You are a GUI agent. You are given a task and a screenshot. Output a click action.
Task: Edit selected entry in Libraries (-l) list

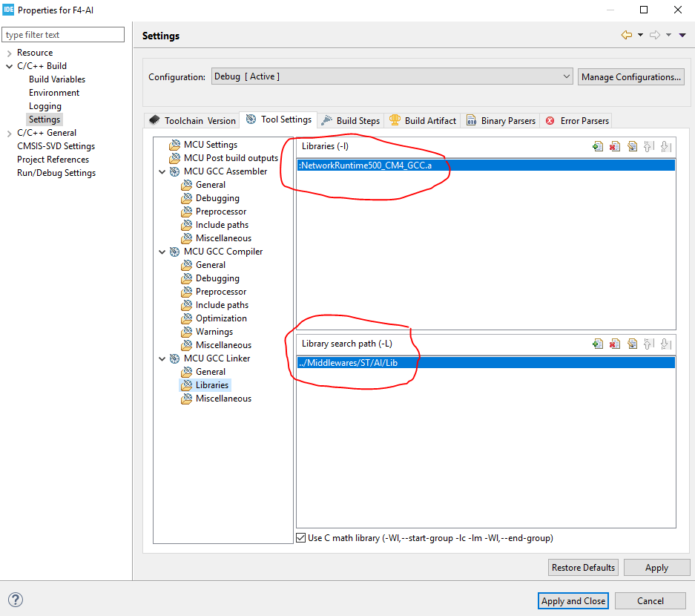coord(632,146)
